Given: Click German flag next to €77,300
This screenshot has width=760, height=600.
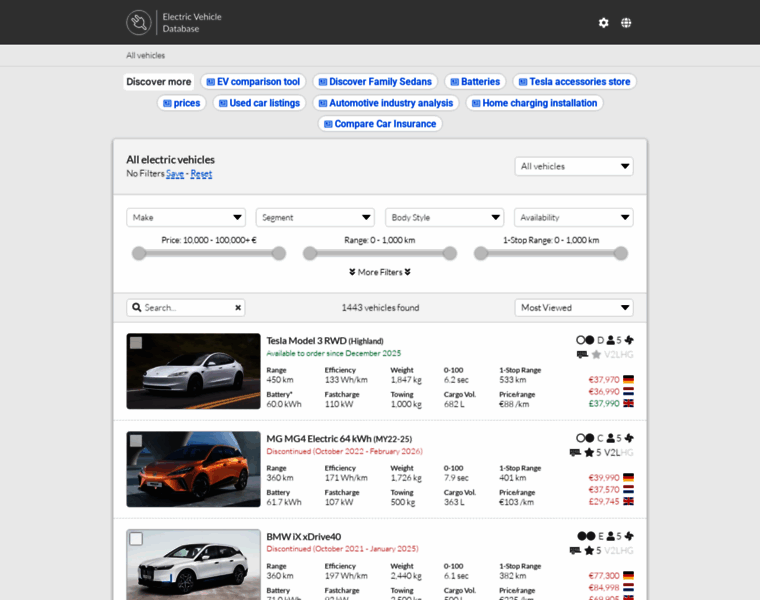Looking at the screenshot, I should (x=628, y=575).
